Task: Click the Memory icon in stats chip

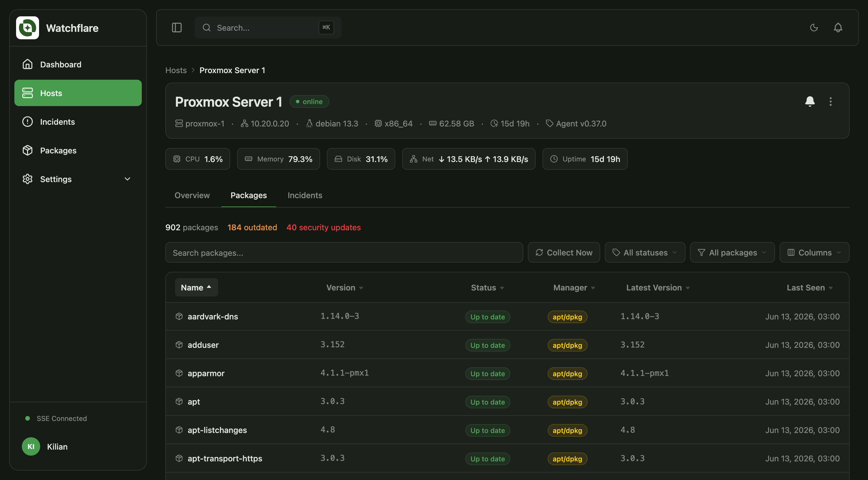Action: (x=248, y=159)
